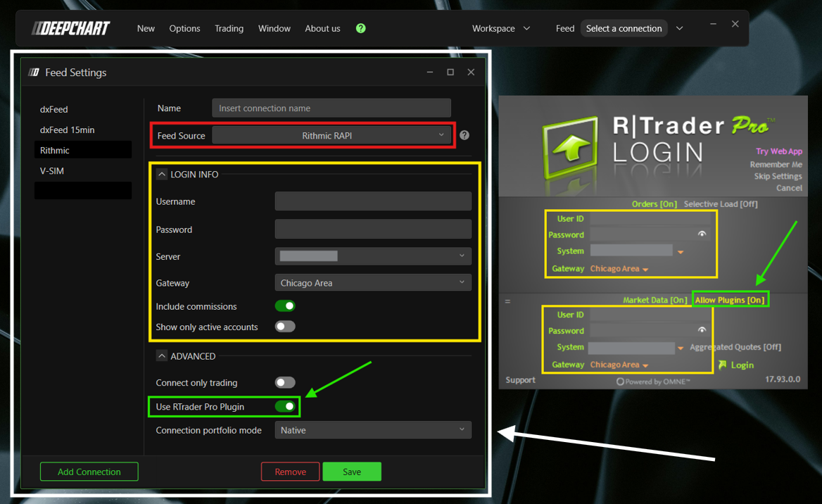Click the Add Connection button

click(x=89, y=472)
